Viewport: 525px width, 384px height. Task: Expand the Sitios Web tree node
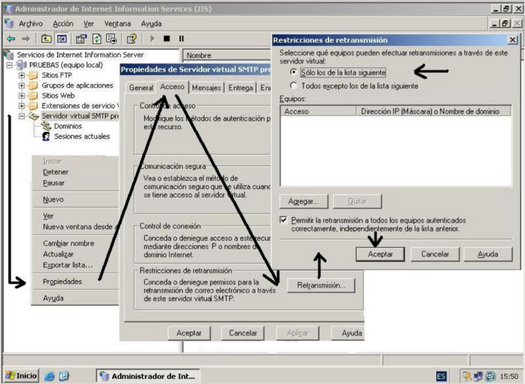22,96
